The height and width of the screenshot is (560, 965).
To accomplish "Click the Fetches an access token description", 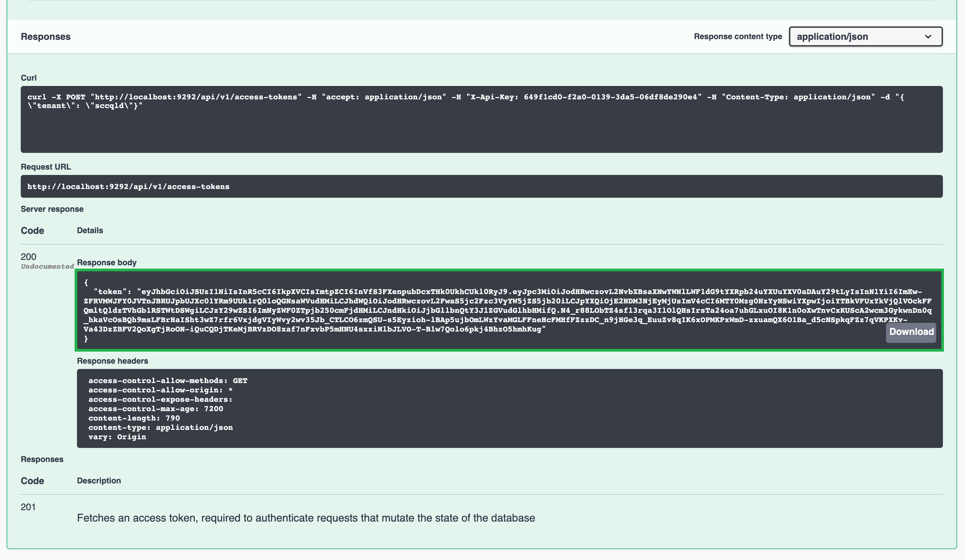I will pos(306,518).
